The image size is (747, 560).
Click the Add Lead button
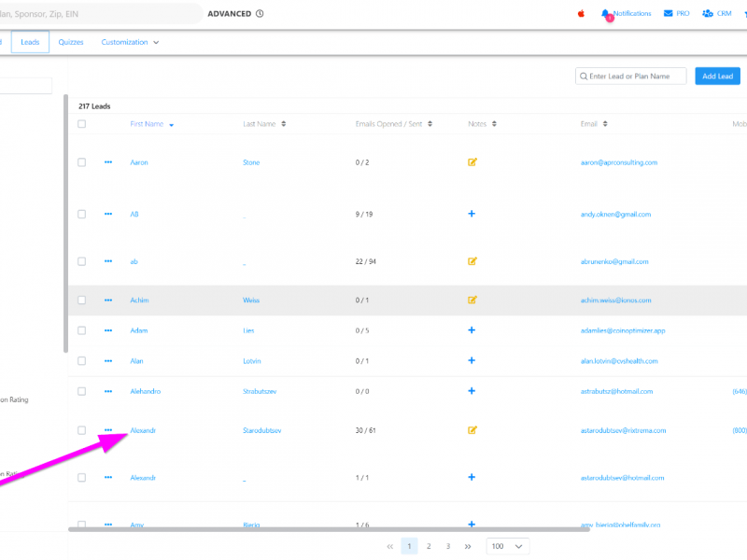point(717,77)
